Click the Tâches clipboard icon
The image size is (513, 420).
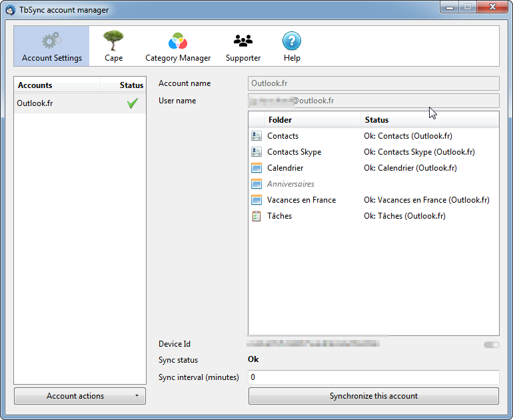coord(256,216)
